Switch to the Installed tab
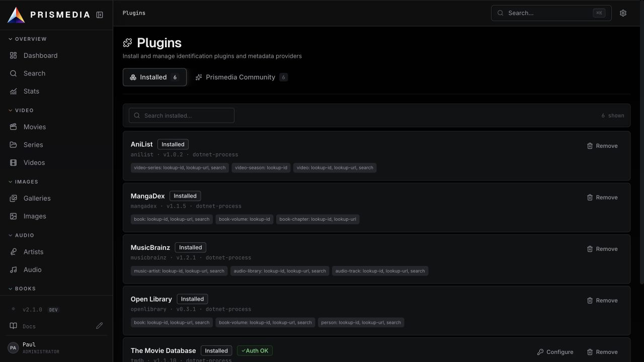The image size is (644, 362). (154, 77)
